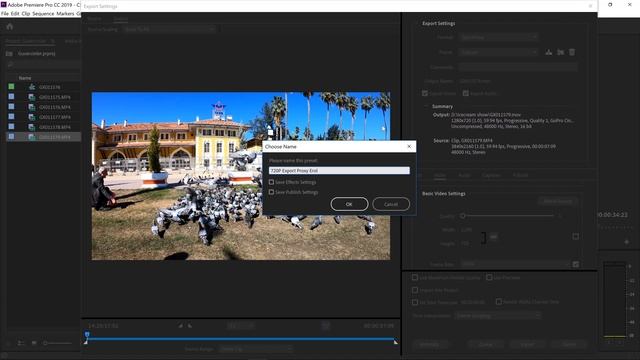This screenshot has width=640, height=360.
Task: Toggle Render Alpha Channel Only checkbox
Action: 499,302
